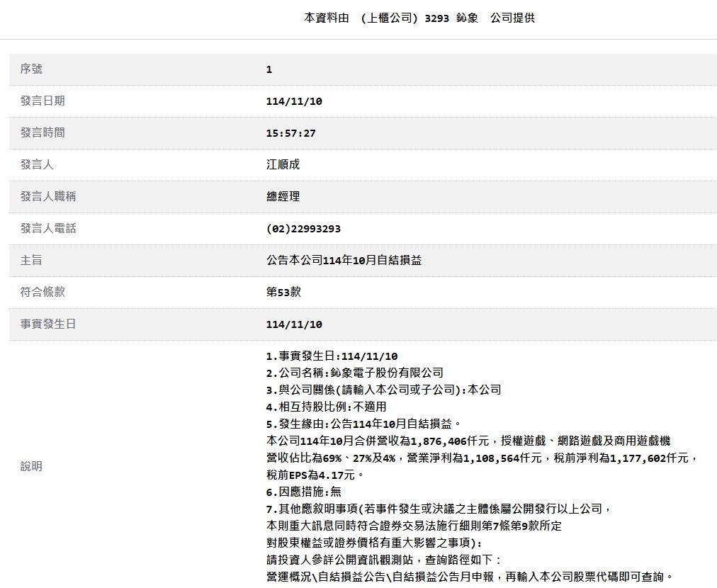Click the text 稅前EPS為4.17元
This screenshot has height=588, width=717.
pos(311,475)
